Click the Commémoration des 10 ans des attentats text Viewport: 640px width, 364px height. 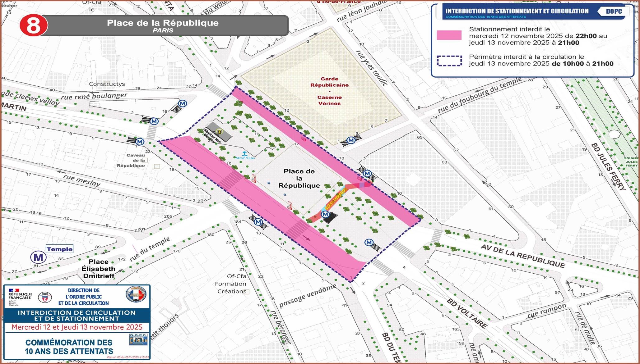point(69,347)
